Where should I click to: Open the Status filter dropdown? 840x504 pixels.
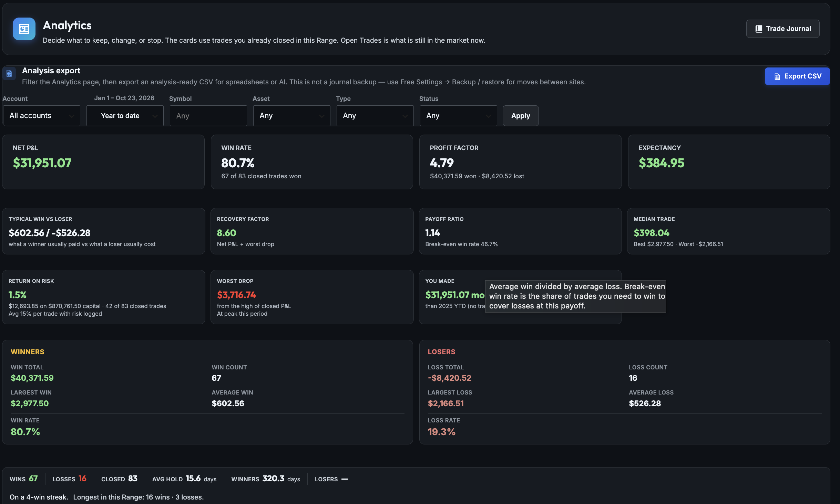pyautogui.click(x=459, y=116)
